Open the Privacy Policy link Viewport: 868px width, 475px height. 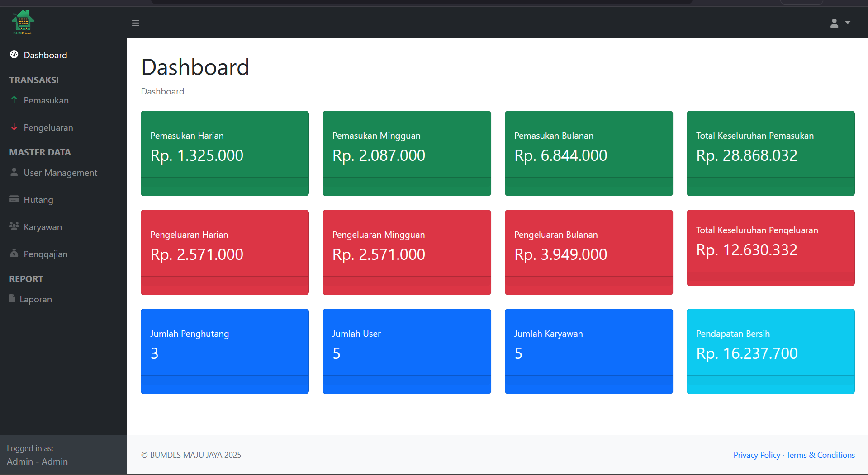coord(757,455)
